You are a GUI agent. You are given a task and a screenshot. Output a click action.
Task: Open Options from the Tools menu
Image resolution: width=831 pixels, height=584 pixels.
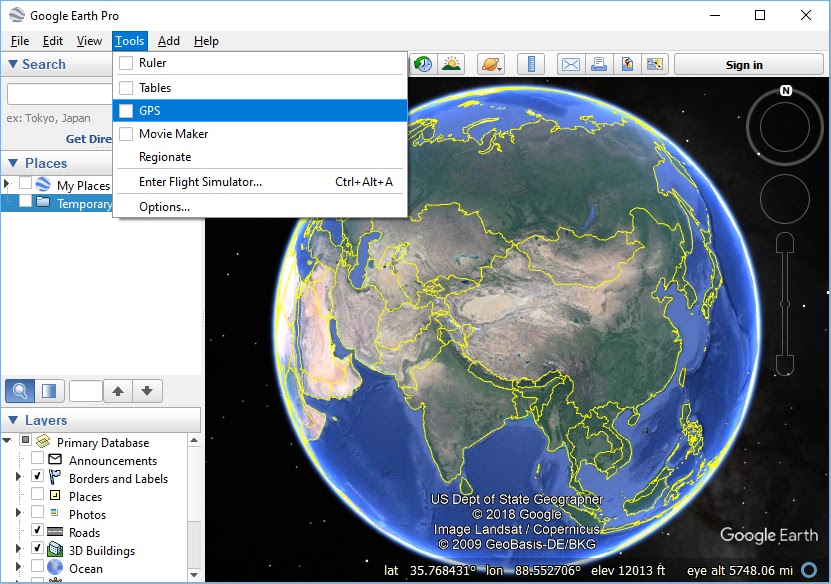260,207
